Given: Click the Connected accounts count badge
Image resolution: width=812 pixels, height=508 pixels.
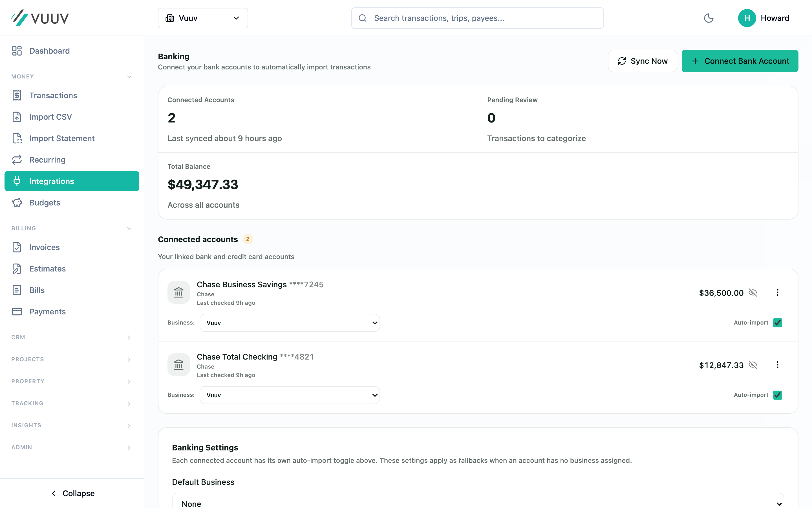Looking at the screenshot, I should (x=248, y=239).
